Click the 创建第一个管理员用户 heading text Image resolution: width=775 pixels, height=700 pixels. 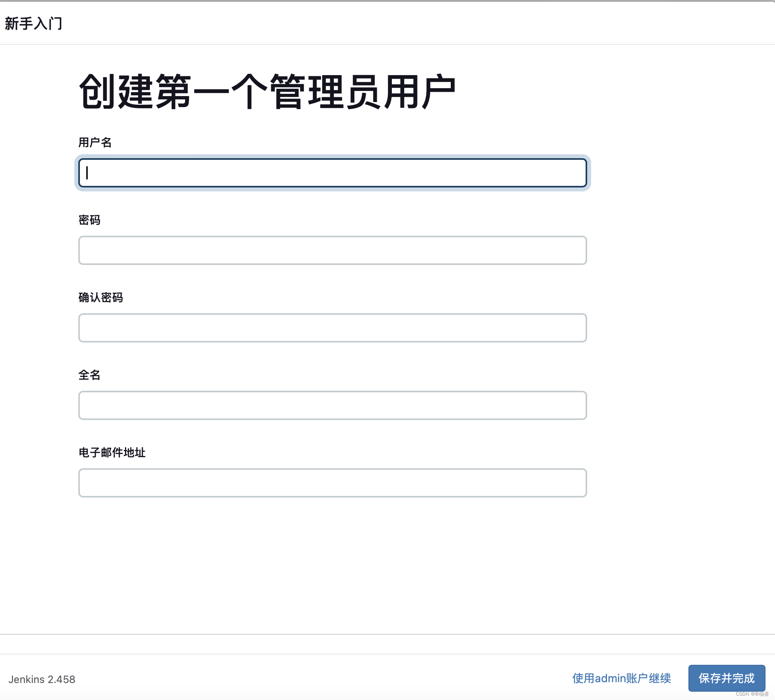coord(268,92)
